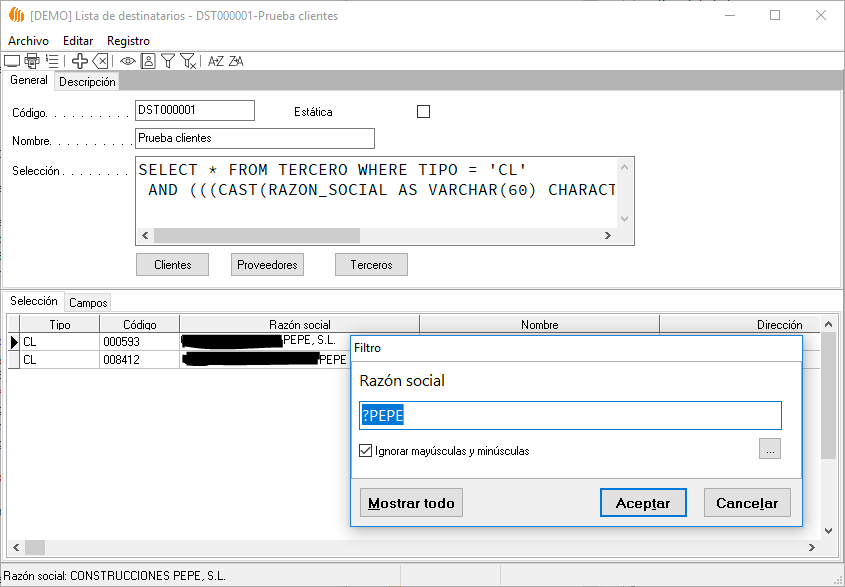This screenshot has height=587, width=845.
Task: Sort ascending with the A-Z icon
Action: pyautogui.click(x=215, y=61)
